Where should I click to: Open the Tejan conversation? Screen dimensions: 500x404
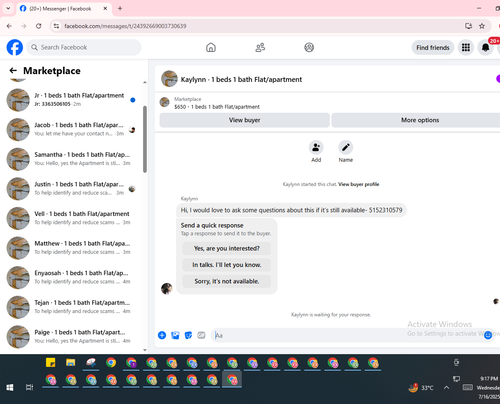[x=72, y=307]
